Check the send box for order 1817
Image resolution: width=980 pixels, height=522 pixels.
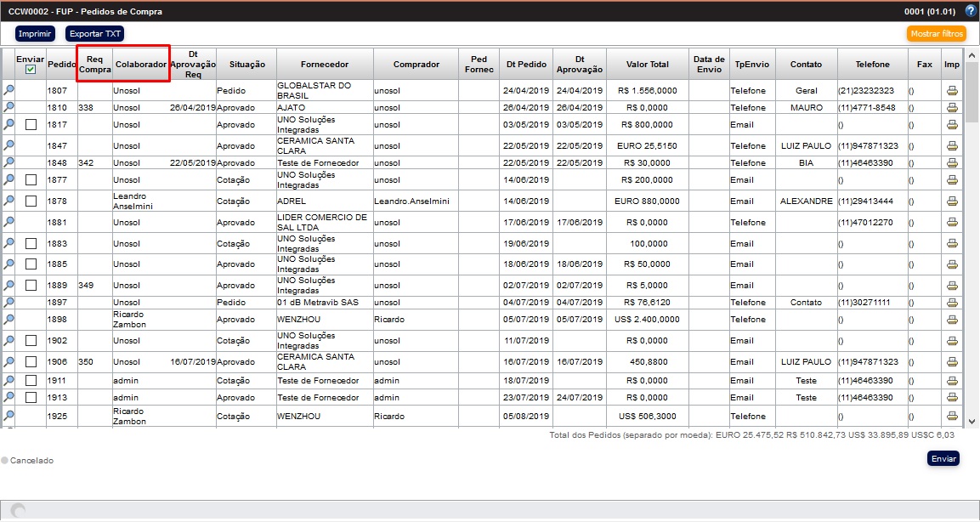coord(31,125)
